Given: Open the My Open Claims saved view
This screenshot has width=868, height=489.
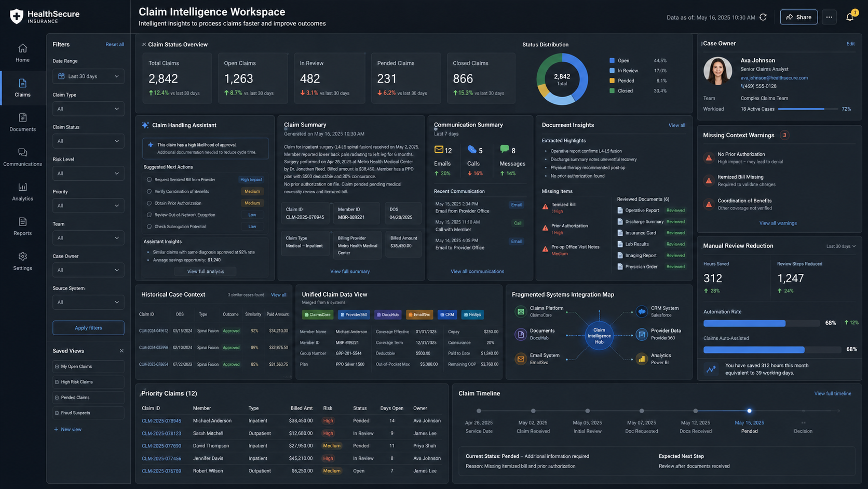Looking at the screenshot, I should [88, 366].
